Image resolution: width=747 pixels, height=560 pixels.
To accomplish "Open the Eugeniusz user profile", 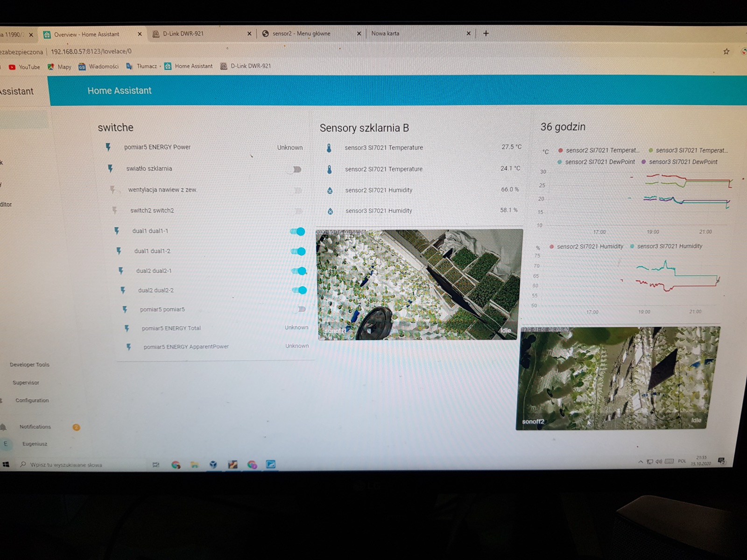I will coord(35,444).
